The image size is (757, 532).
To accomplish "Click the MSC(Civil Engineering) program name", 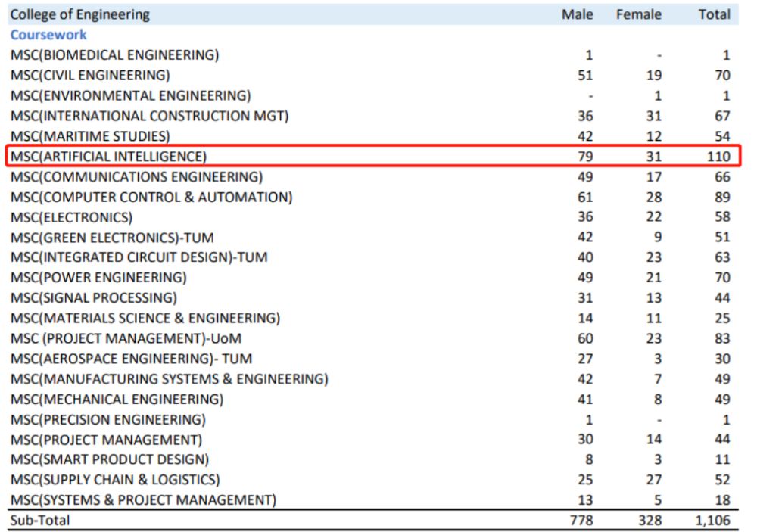I will [90, 75].
